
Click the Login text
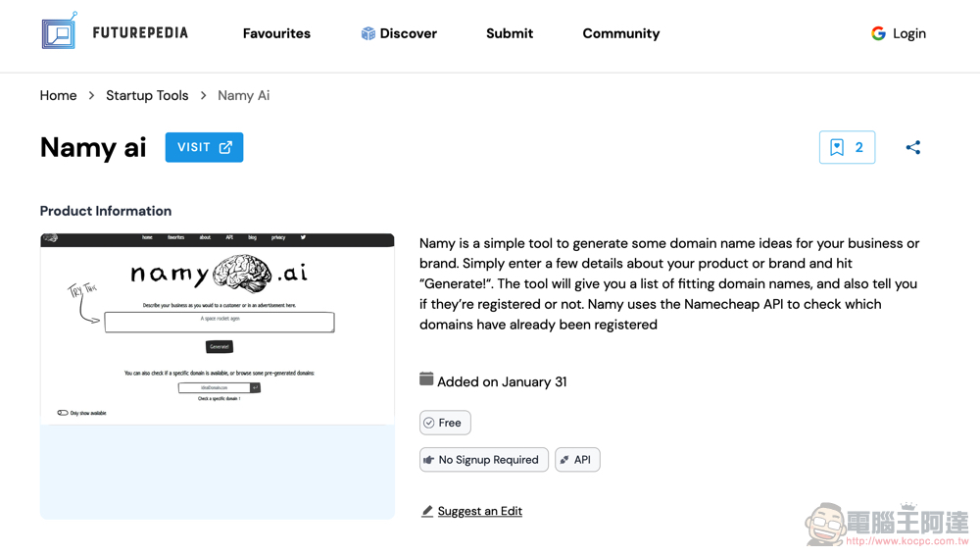[x=909, y=33]
